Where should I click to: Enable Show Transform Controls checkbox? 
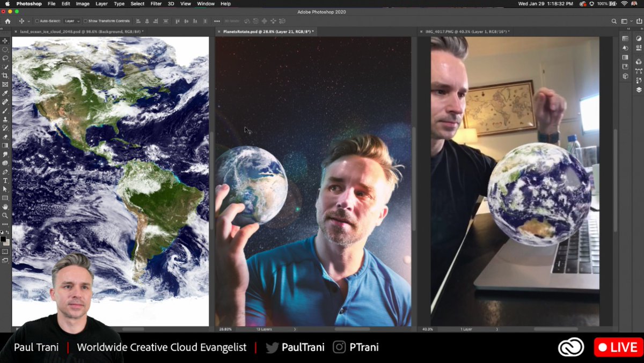86,21
